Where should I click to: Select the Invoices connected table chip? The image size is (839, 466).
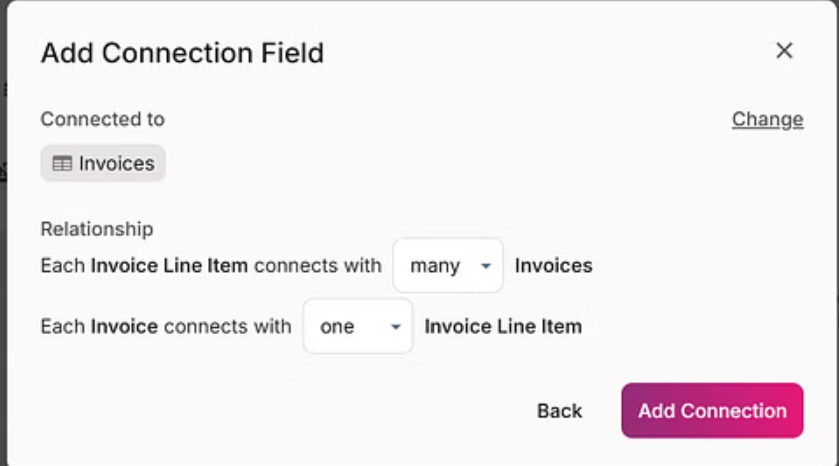[x=103, y=163]
